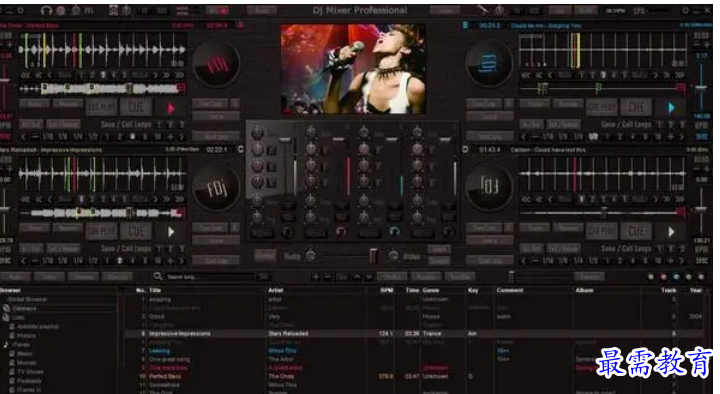Toggle the bottom kill switch on mixer channel one
720x394 pixels.
coord(272,183)
